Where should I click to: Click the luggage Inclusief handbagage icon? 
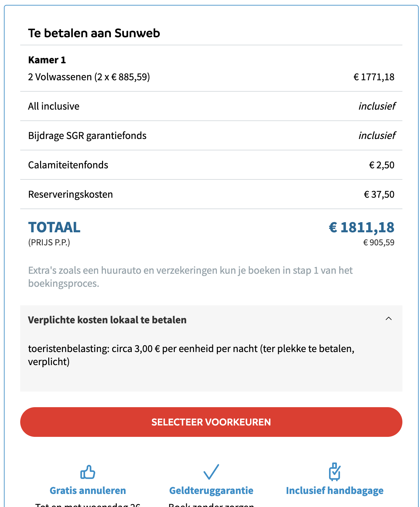(335, 472)
